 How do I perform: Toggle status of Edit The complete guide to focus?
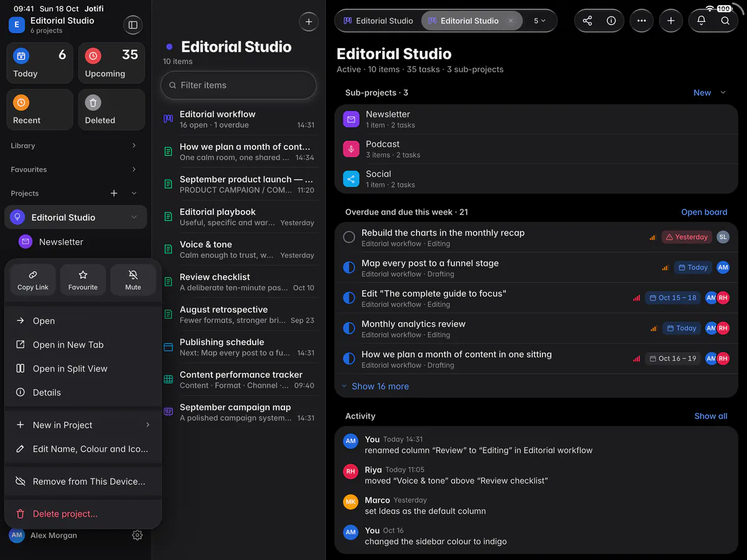tap(349, 298)
